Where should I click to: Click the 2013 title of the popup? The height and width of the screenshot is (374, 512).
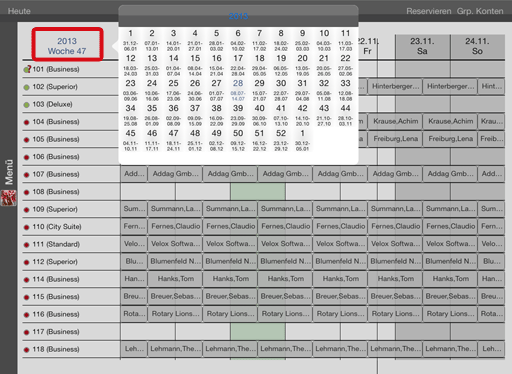pyautogui.click(x=238, y=16)
